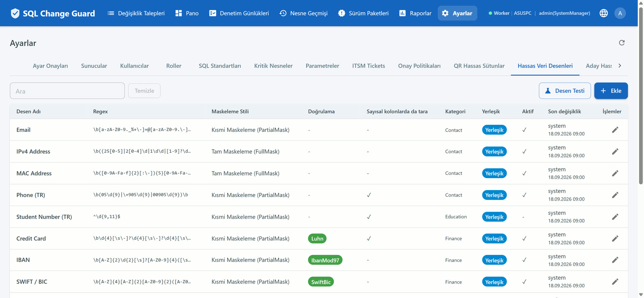
Task: Edit the Credit Card pattern pencil icon
Action: pyautogui.click(x=615, y=238)
